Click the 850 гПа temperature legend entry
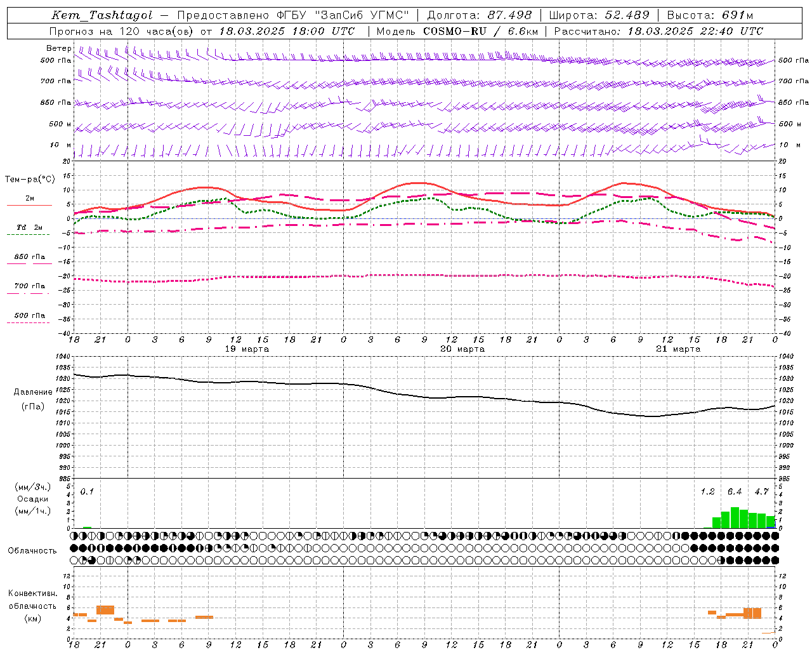Screen dimensions: 812x650 [30, 257]
